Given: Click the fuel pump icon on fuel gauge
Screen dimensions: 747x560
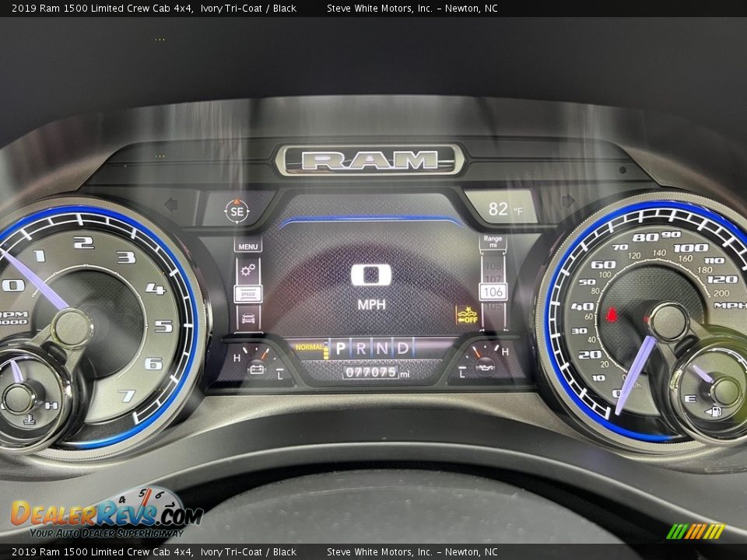Looking at the screenshot, I should click(x=714, y=411).
